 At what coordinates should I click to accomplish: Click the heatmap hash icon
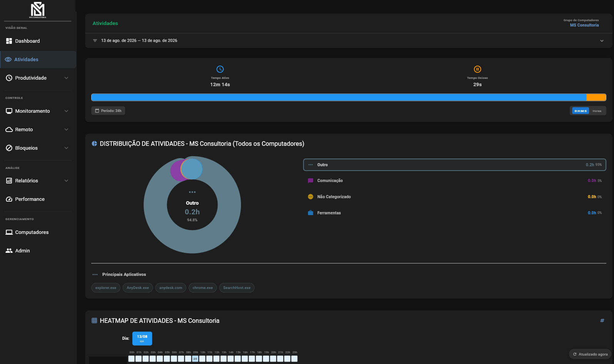pyautogui.click(x=602, y=321)
